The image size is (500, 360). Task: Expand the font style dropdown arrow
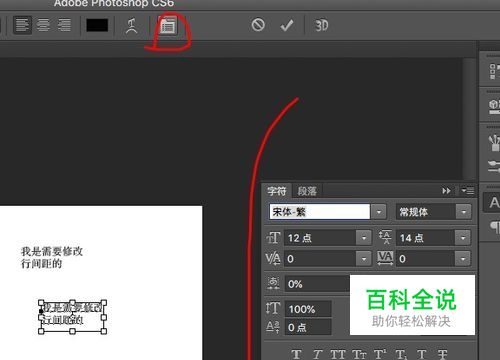click(464, 212)
